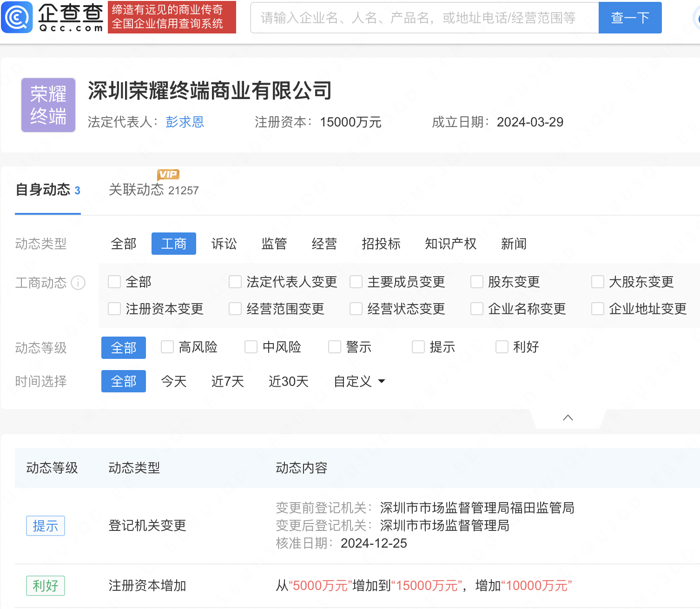The width and height of the screenshot is (700, 609).
Task: Check the 经营范围变更 box
Action: 235,309
